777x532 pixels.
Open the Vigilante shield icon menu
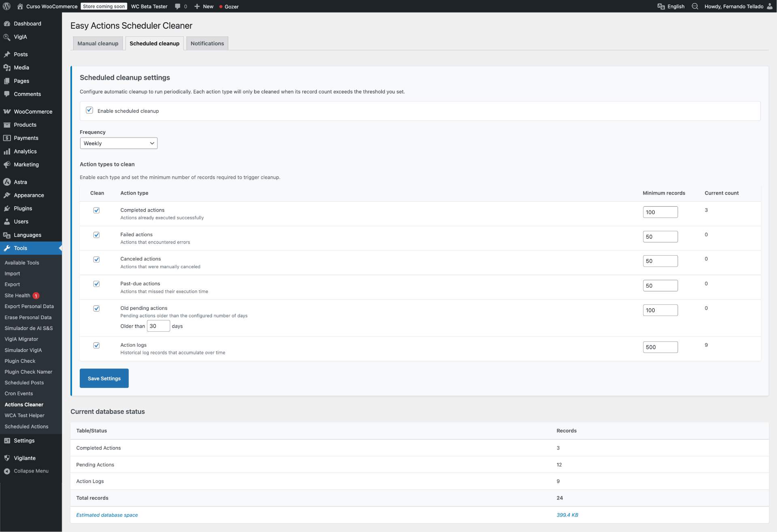click(x=7, y=458)
